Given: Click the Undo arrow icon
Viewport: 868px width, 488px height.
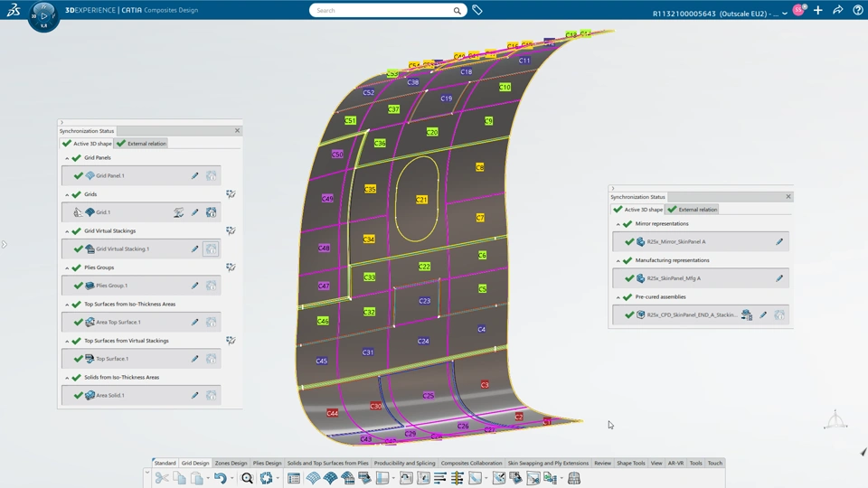Looking at the screenshot, I should [x=221, y=478].
